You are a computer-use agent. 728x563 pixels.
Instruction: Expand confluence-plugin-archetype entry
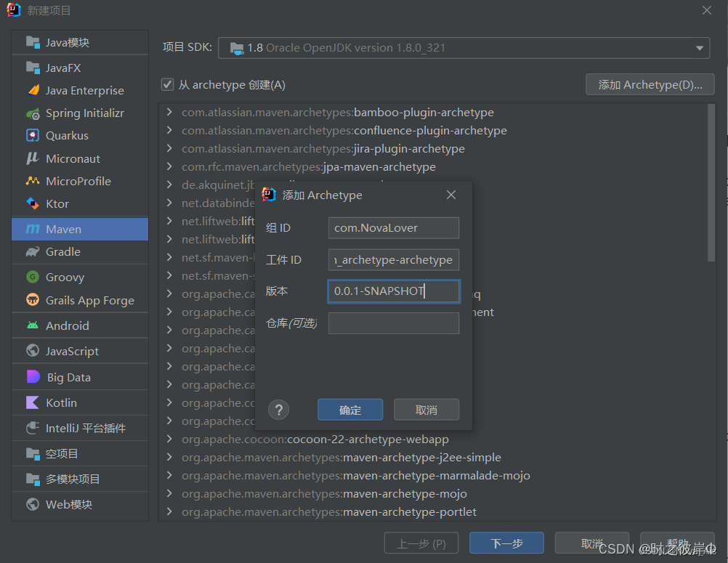(x=169, y=130)
